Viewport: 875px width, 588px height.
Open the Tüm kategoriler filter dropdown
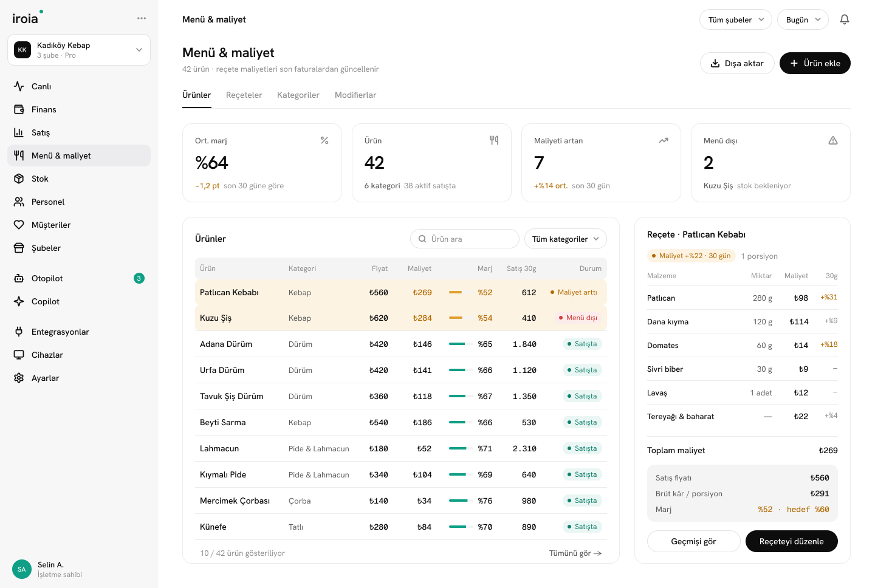566,239
